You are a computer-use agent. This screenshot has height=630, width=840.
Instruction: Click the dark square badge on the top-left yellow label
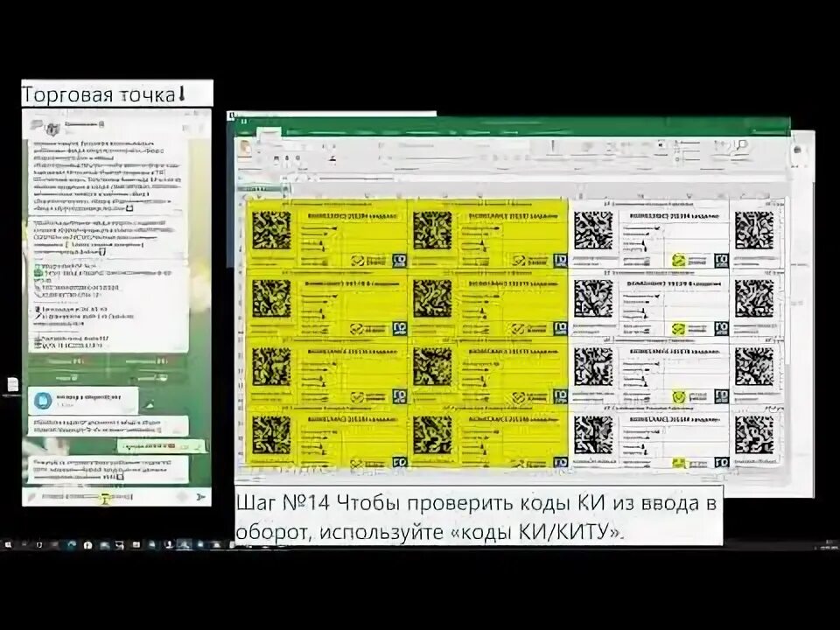(399, 261)
